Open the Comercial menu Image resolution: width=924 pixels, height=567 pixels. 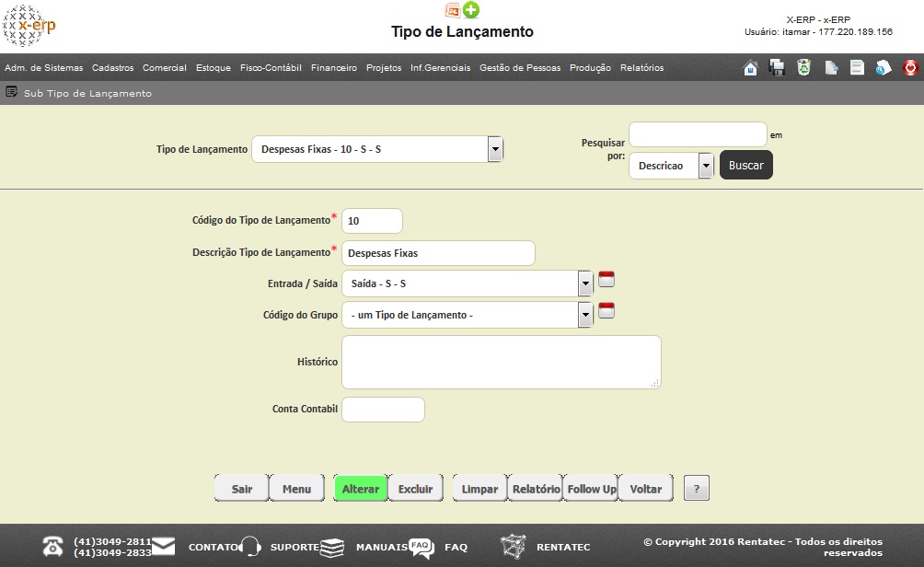[x=165, y=68]
